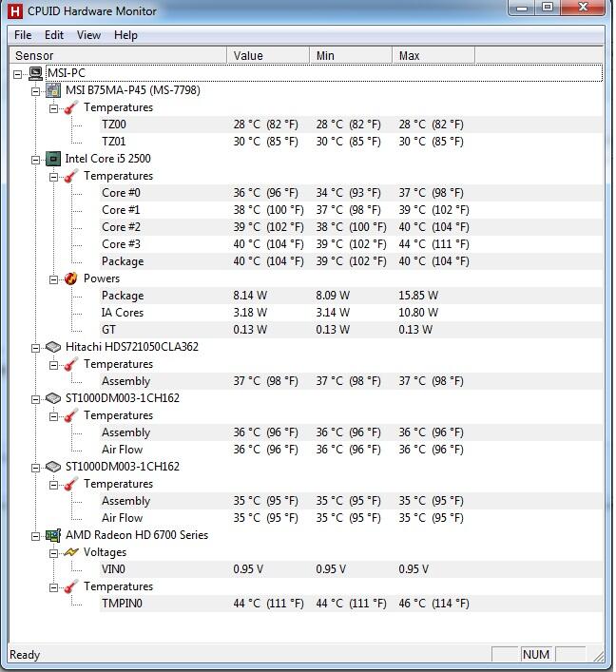Click the 15.85 W max package power value
The image size is (616, 672).
418,296
